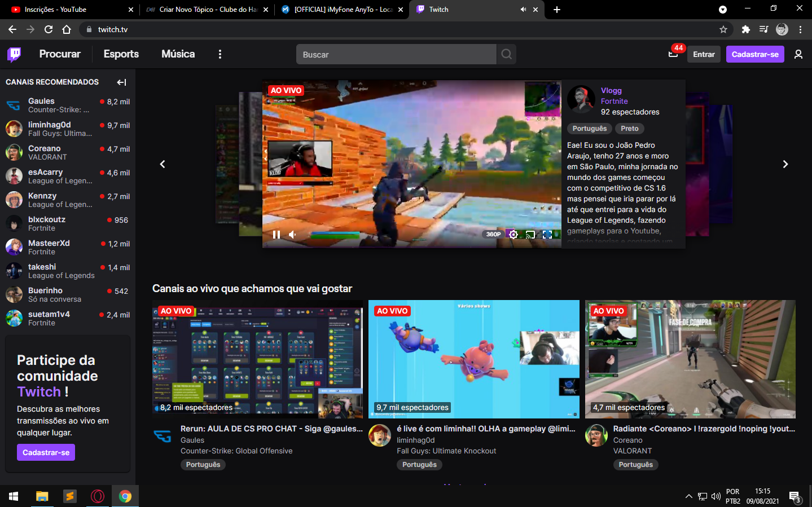This screenshot has height=507, width=812.
Task: Open MasteerXd in recommended channels
Action: 68,247
